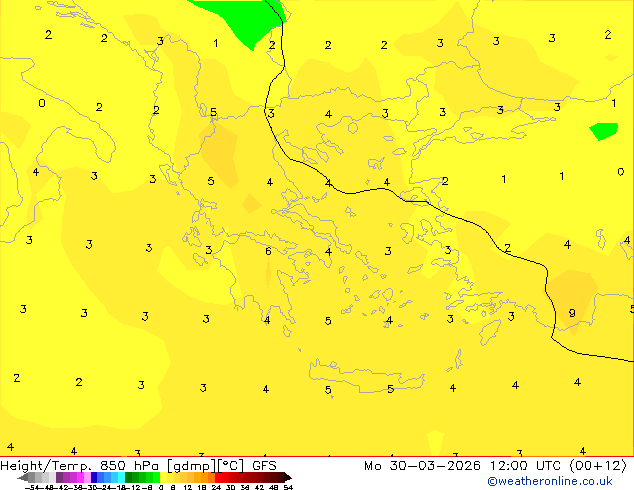Click the '9' temperature value on the map
This screenshot has width=634, height=490.
572,313
